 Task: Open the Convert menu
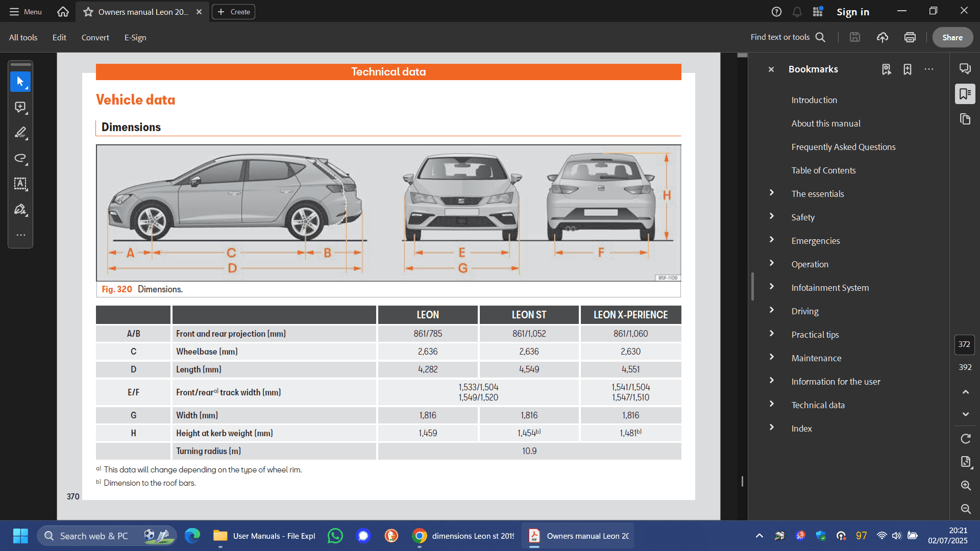point(95,37)
